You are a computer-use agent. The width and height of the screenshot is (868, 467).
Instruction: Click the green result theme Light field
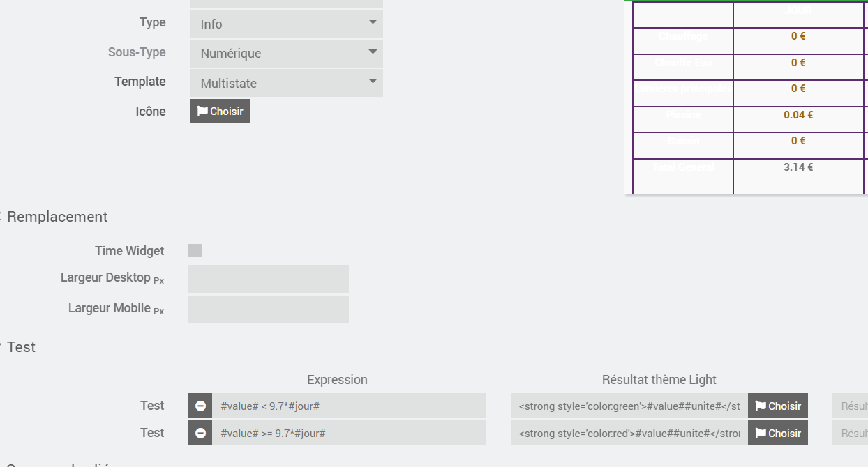pyautogui.click(x=629, y=406)
